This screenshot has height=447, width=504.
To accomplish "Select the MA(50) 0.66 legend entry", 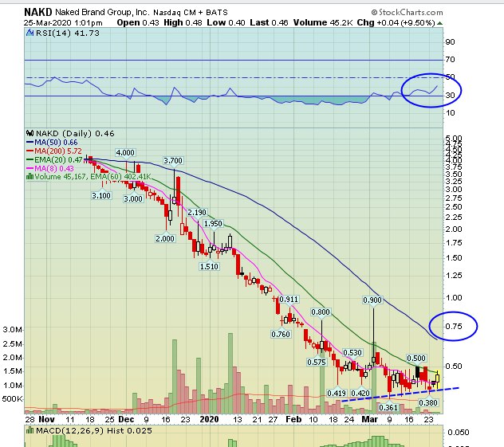I will tap(52, 142).
